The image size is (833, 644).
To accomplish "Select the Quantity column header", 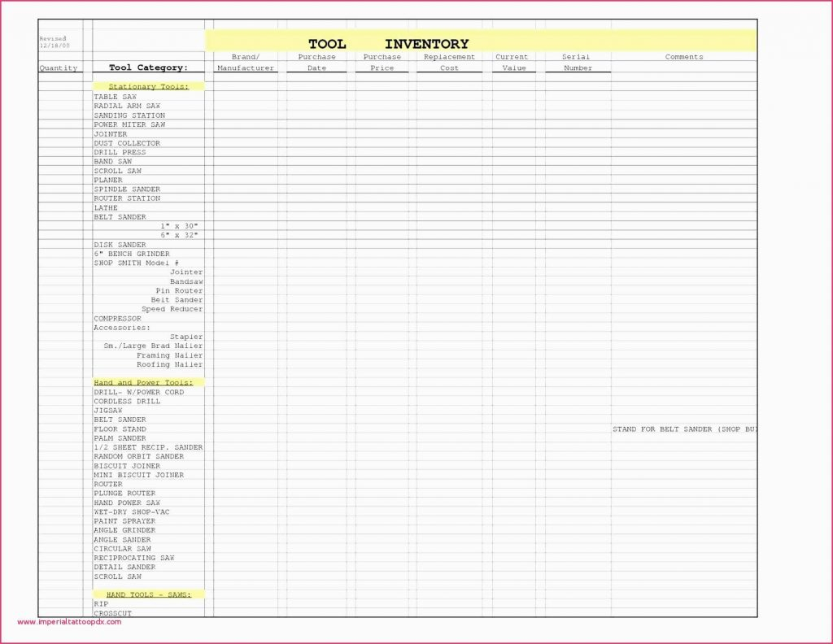I will point(59,68).
